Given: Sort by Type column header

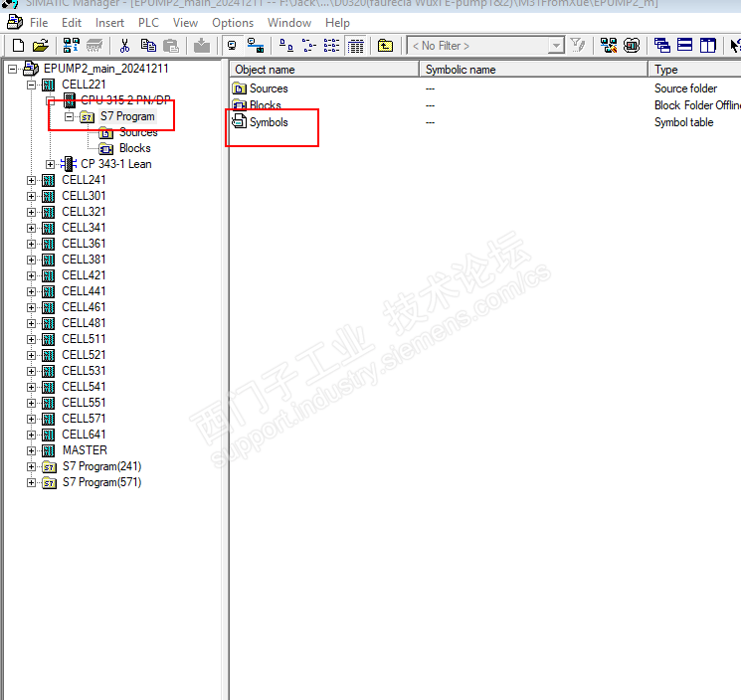Looking at the screenshot, I should point(694,70).
